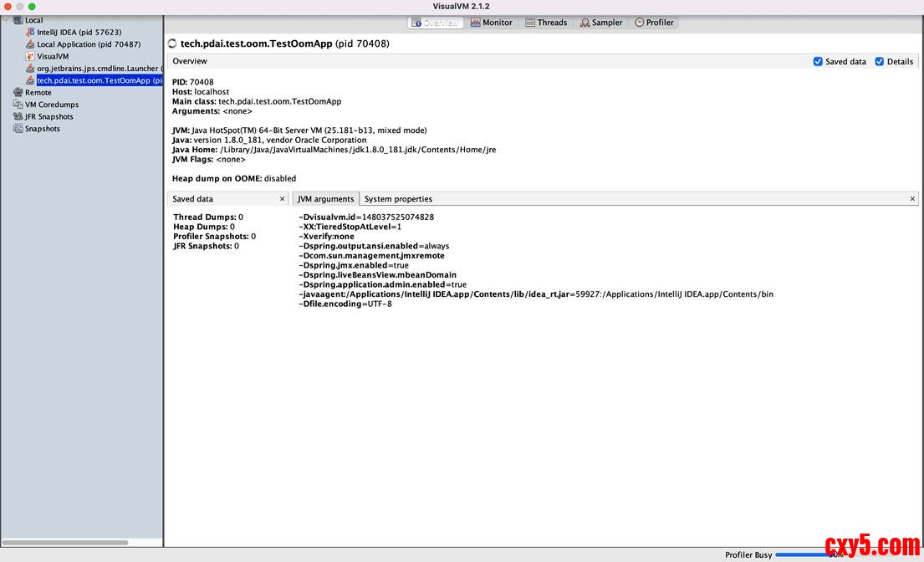Click the org.jetbrains.jps.cmdline.Launcher Java icon
The image size is (924, 562).
[30, 69]
